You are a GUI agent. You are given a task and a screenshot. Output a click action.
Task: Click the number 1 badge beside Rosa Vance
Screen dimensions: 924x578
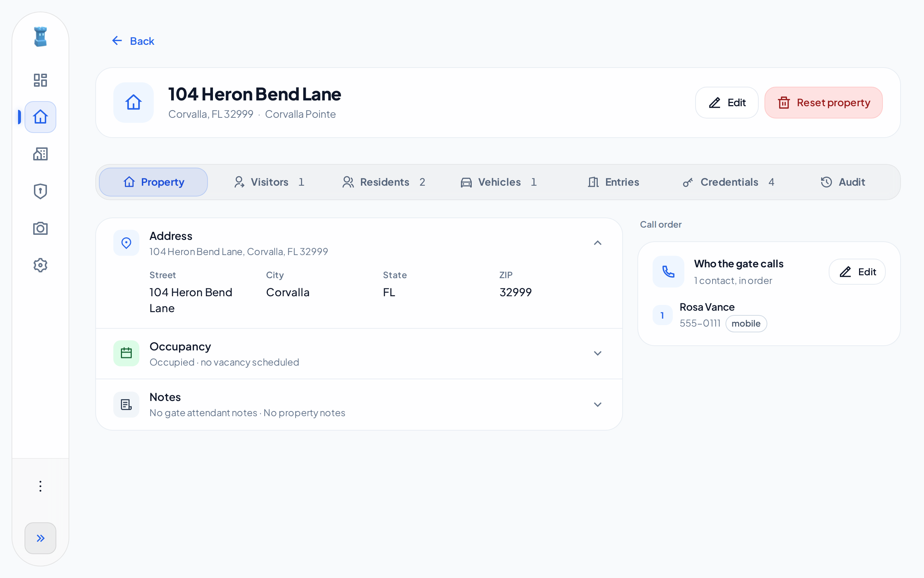click(x=662, y=315)
